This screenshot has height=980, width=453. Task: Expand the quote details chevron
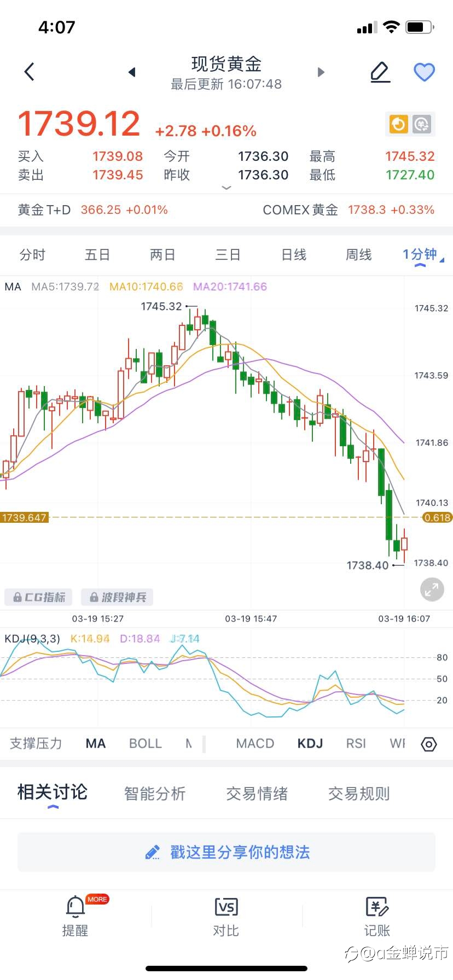coord(226,188)
